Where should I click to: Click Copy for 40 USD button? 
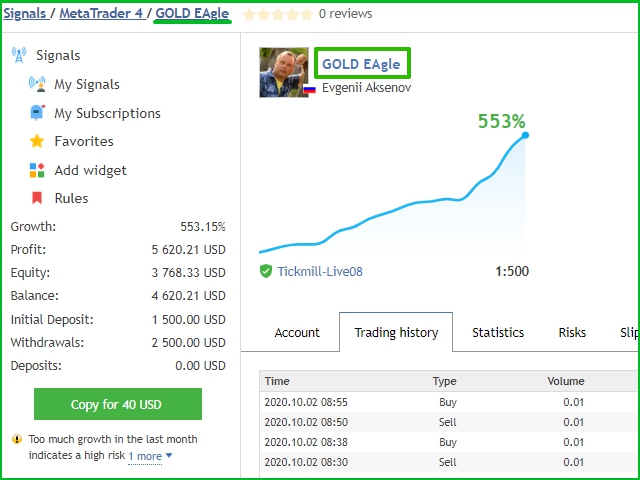click(118, 404)
